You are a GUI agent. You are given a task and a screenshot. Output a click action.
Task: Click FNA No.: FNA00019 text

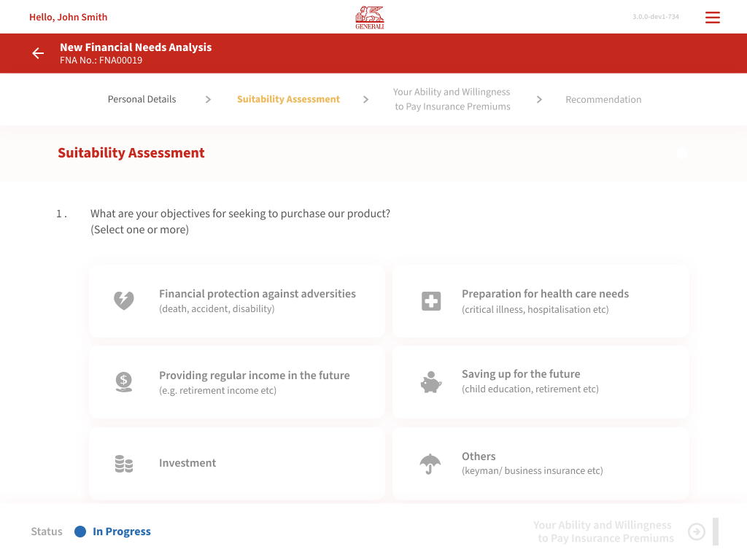pos(101,61)
